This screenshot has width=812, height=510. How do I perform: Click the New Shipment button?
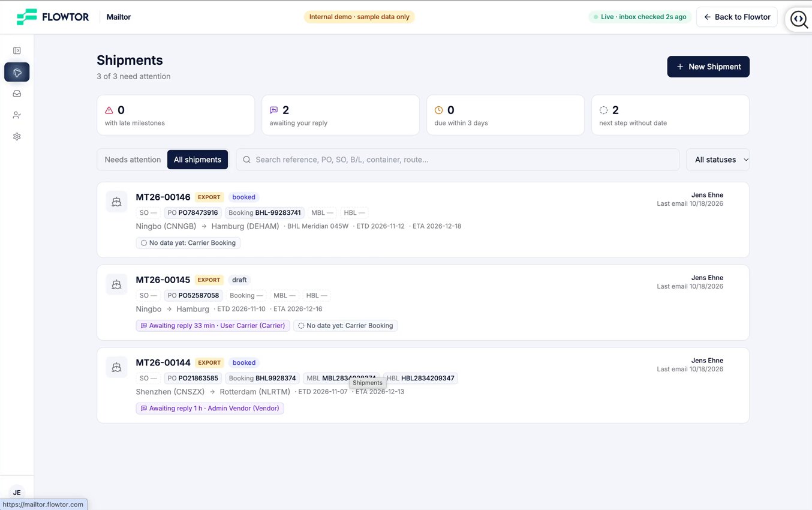click(708, 67)
